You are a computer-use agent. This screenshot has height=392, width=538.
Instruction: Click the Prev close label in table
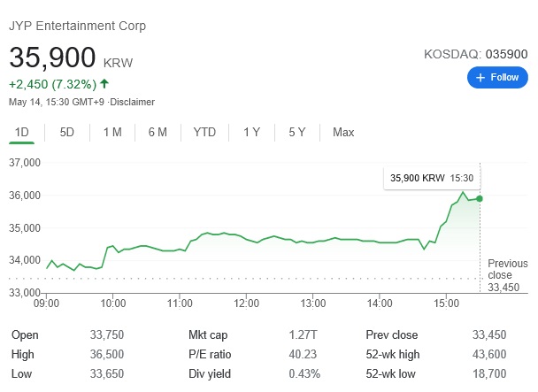point(392,334)
